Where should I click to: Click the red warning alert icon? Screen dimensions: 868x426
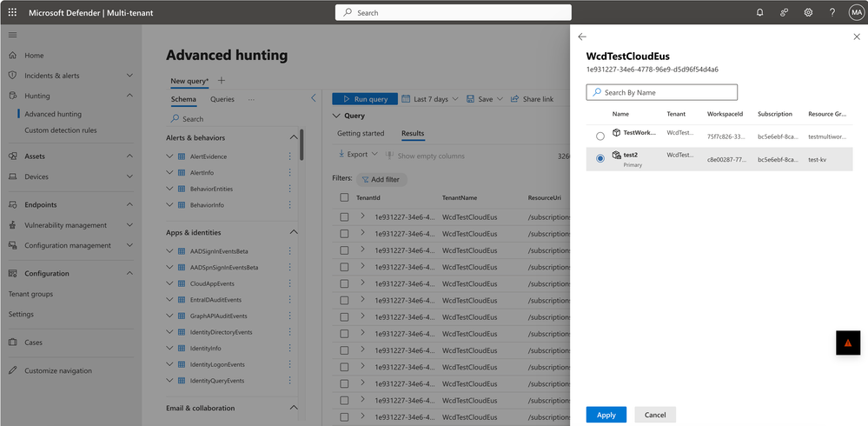pyautogui.click(x=848, y=343)
